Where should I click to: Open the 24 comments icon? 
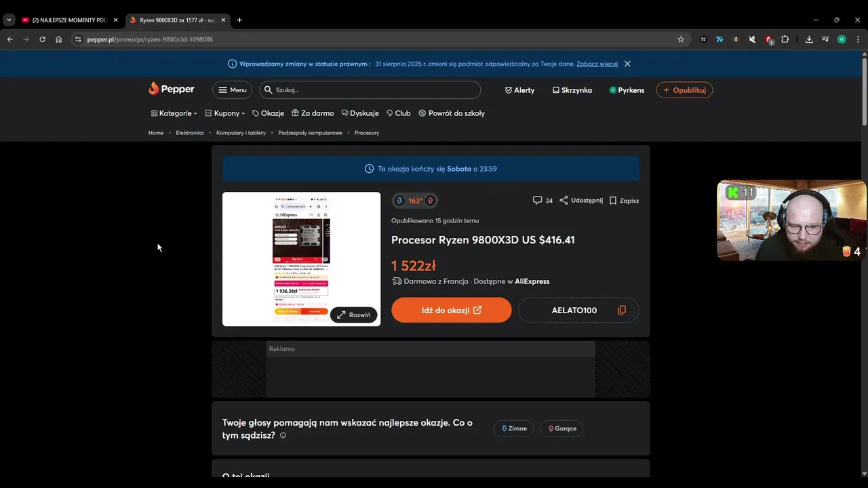(x=542, y=201)
